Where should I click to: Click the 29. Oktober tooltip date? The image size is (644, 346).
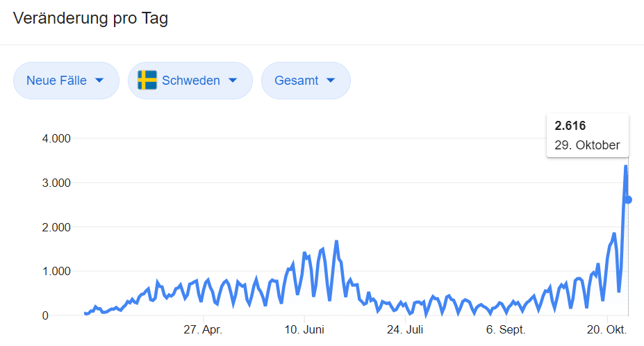[x=587, y=146]
